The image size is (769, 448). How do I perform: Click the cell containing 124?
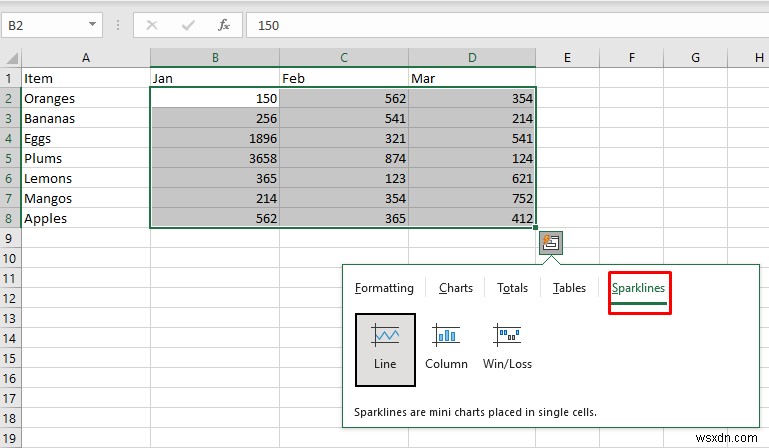tap(472, 158)
